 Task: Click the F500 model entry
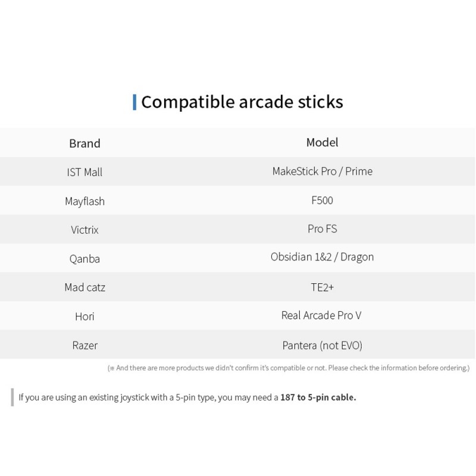tap(322, 201)
